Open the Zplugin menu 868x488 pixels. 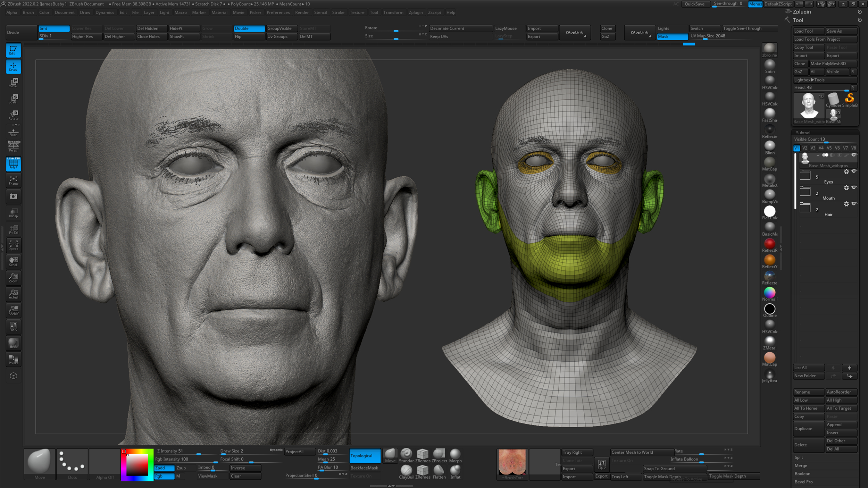pyautogui.click(x=415, y=12)
